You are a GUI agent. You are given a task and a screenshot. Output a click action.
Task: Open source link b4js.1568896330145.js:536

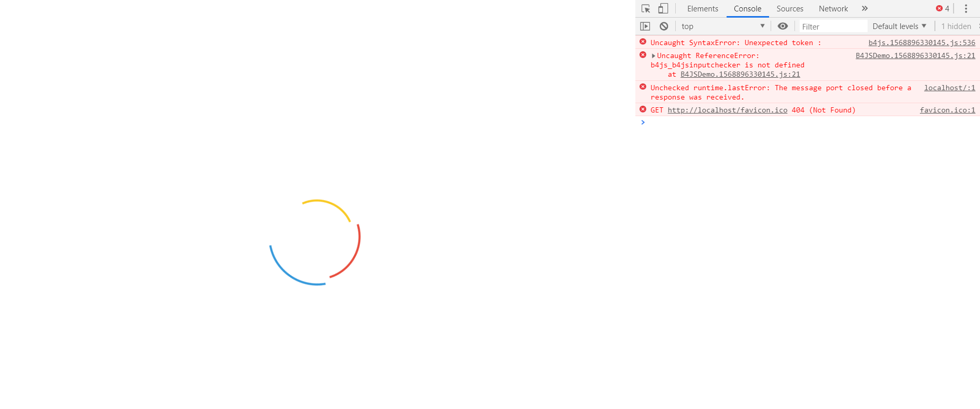point(922,43)
